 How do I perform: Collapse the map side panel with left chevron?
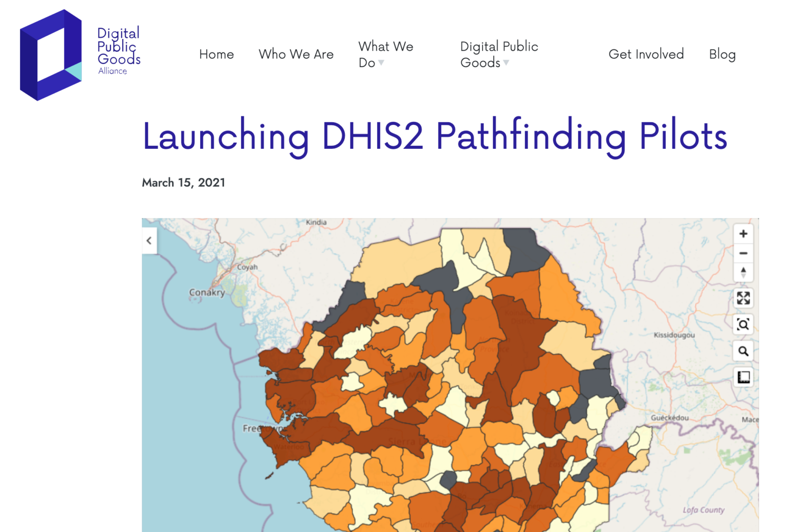coord(149,240)
